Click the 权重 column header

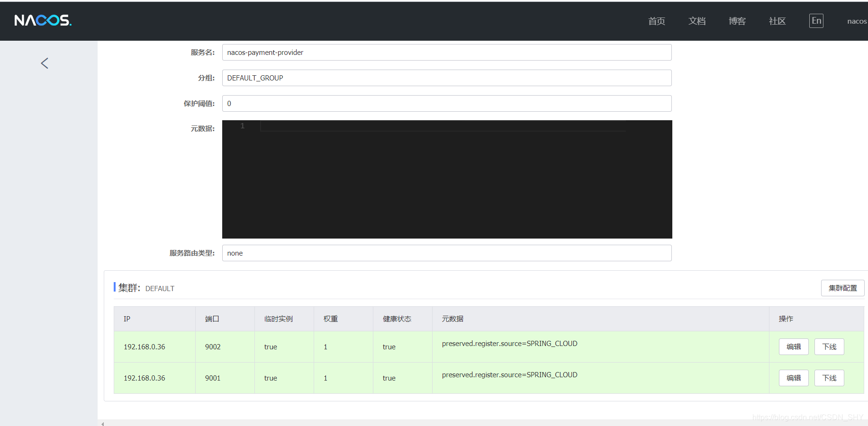pos(344,319)
